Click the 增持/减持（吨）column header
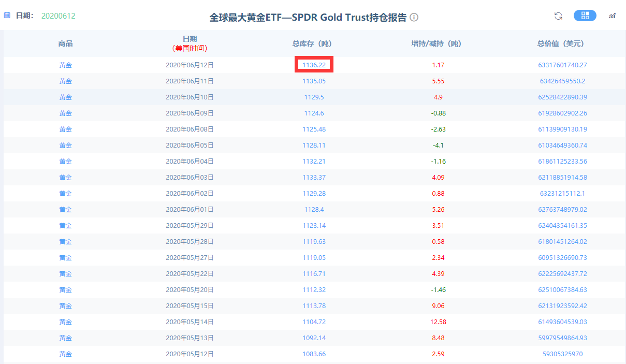The height and width of the screenshot is (364, 626). (x=439, y=44)
